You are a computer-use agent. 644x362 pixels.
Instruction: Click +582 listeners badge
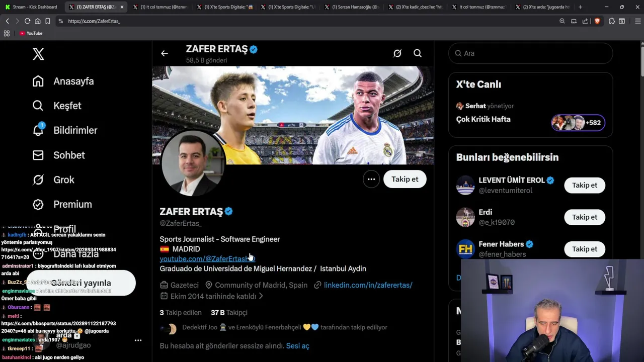click(x=578, y=123)
